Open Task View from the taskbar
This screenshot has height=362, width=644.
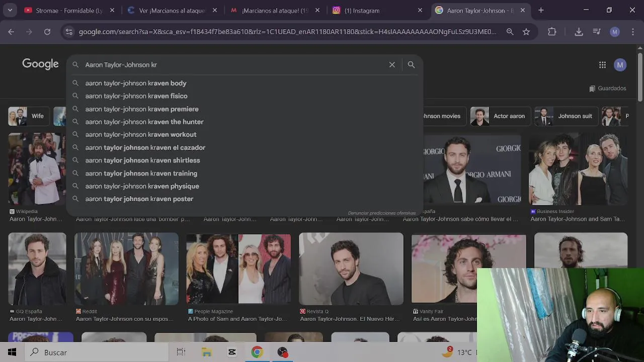(x=181, y=352)
